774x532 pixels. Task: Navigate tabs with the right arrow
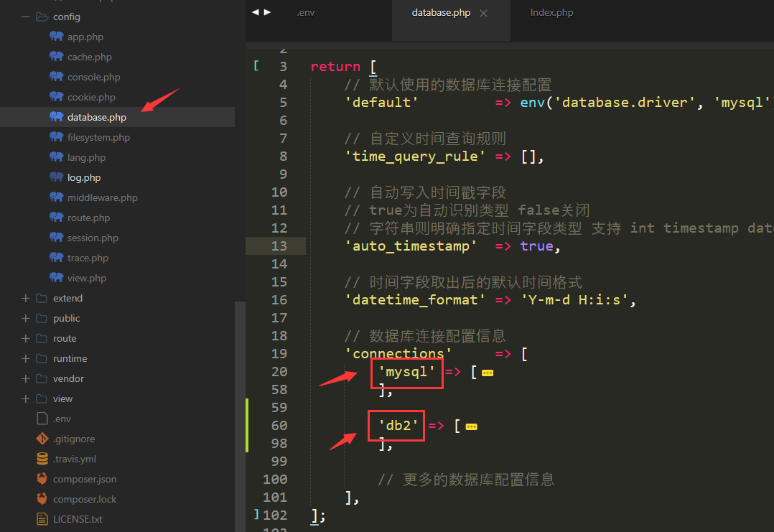[x=267, y=11]
